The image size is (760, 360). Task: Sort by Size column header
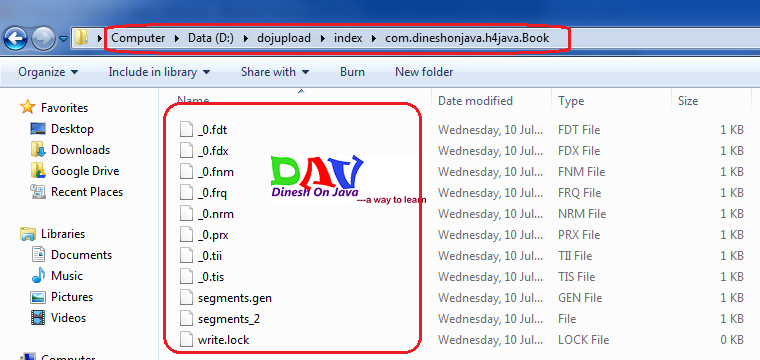click(688, 101)
